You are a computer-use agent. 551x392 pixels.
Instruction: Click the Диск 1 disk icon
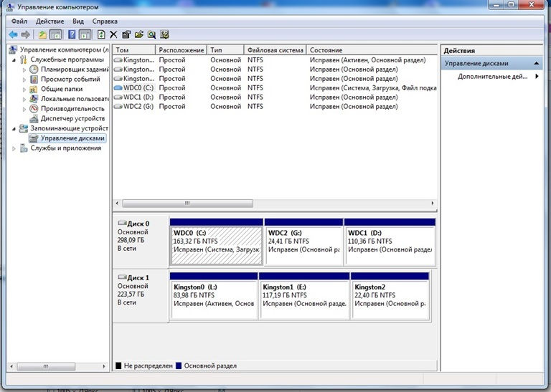tap(122, 277)
